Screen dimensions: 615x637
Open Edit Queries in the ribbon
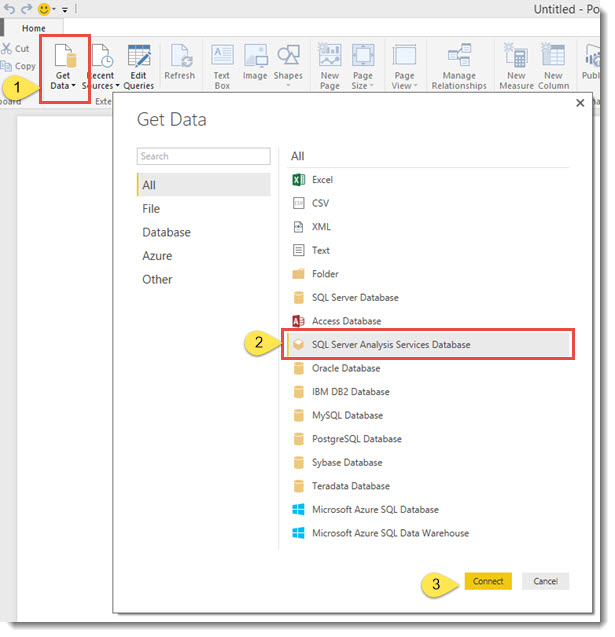coord(139,67)
